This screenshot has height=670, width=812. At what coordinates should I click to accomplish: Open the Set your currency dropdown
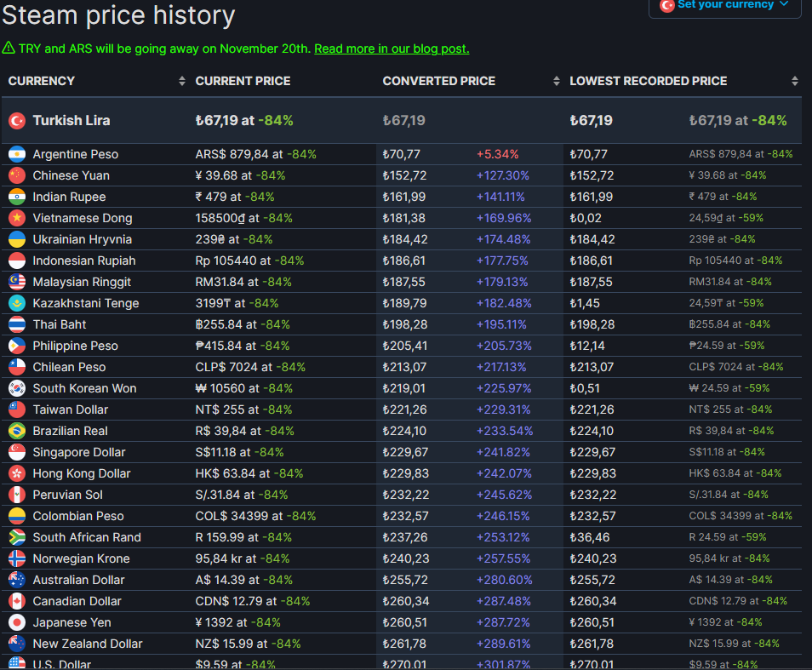tap(724, 5)
